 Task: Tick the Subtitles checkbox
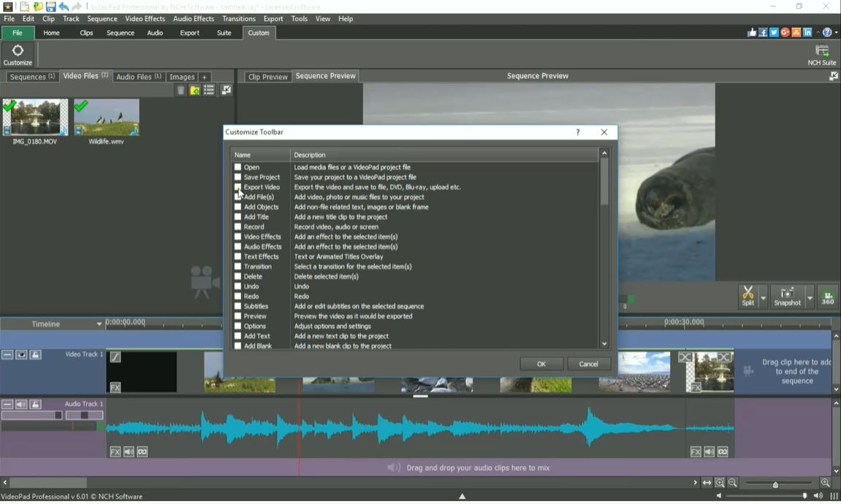point(237,306)
